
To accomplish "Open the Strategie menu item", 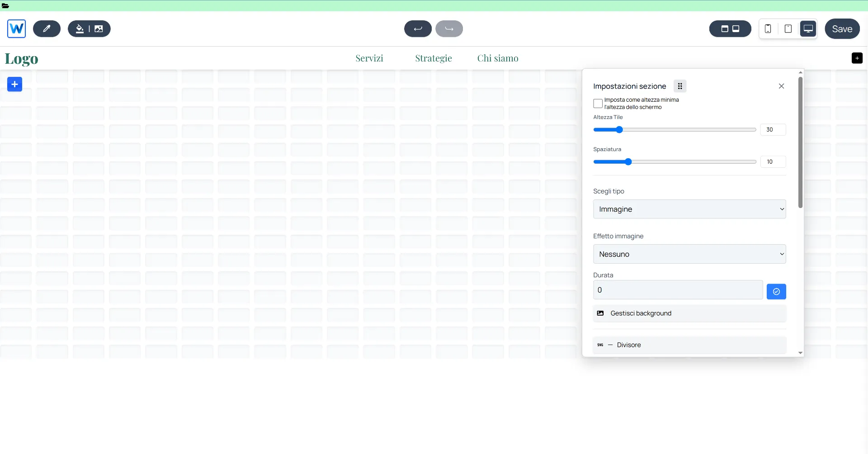I will 433,58.
